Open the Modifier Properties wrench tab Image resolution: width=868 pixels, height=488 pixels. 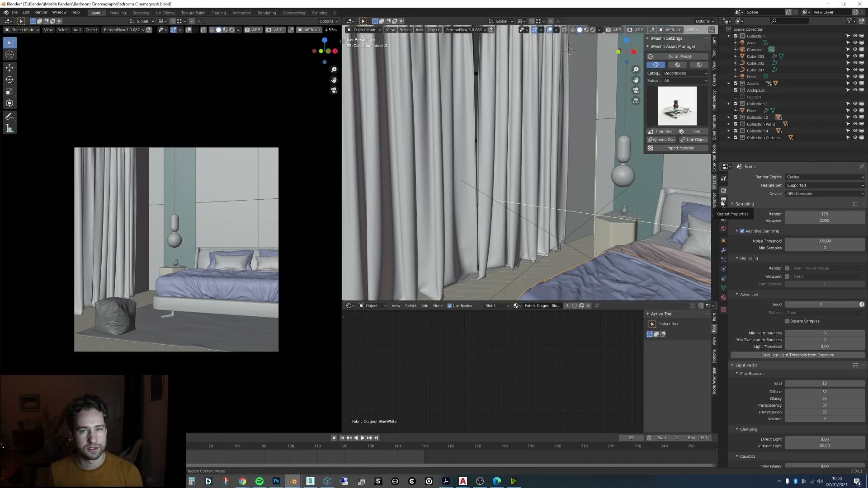[x=723, y=250]
